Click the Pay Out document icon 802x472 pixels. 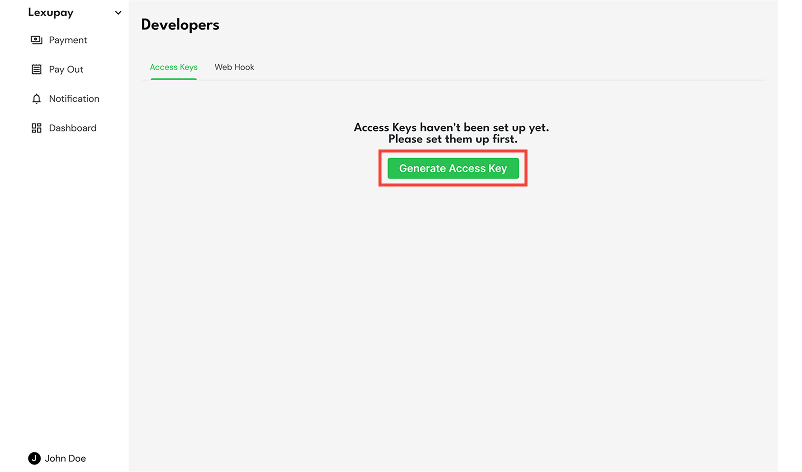(x=36, y=70)
